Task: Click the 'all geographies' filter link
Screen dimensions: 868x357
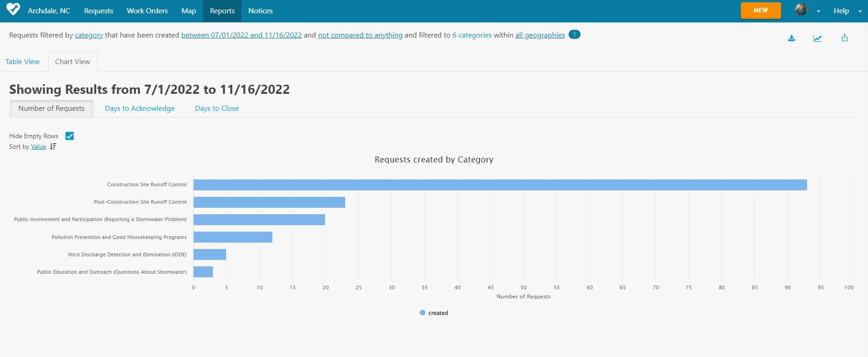Action: click(x=540, y=35)
